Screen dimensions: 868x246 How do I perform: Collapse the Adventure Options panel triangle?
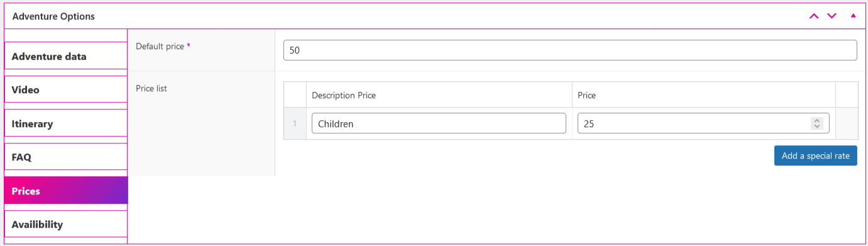853,16
